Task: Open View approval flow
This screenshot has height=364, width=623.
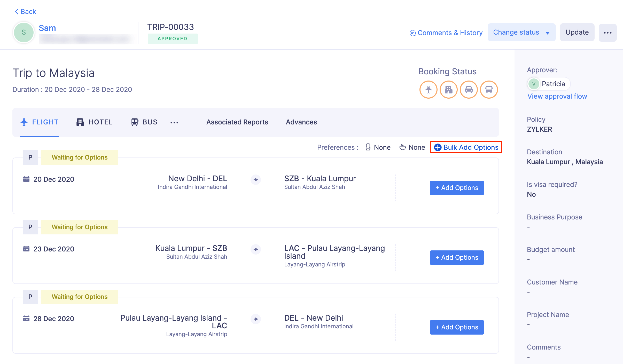Action: [x=557, y=96]
